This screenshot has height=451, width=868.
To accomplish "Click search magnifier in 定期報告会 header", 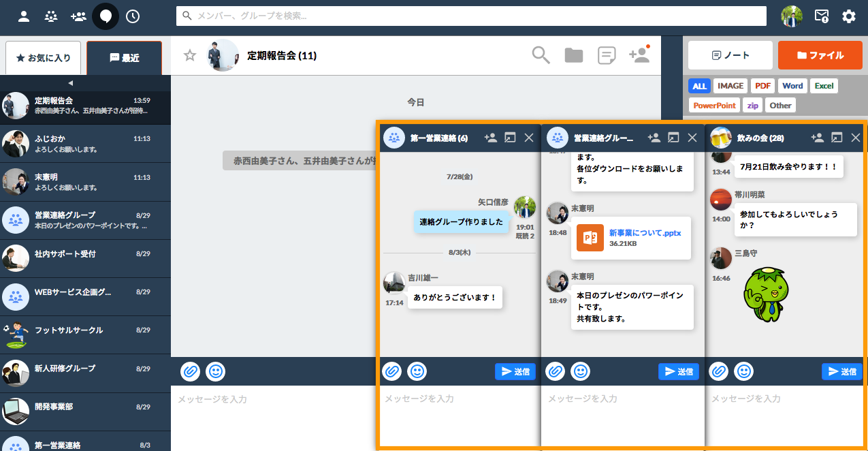I will point(541,55).
